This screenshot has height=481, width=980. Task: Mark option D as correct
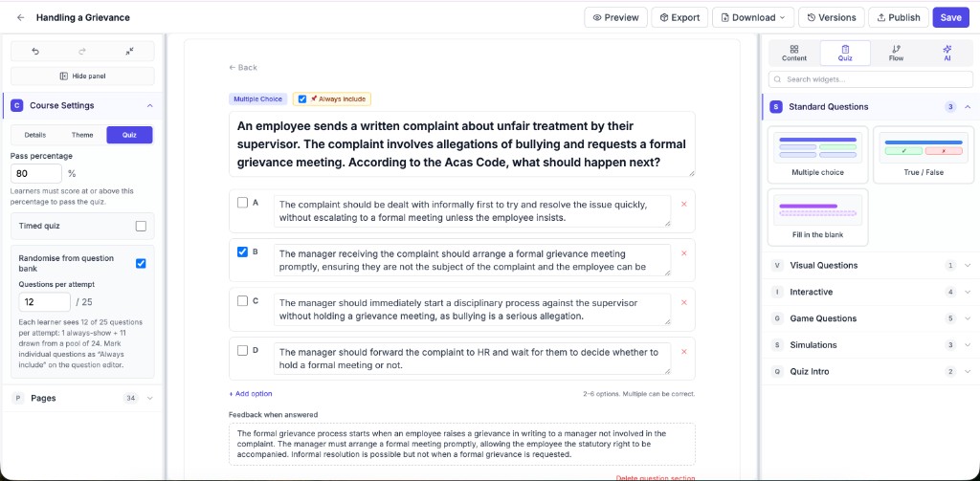click(242, 350)
